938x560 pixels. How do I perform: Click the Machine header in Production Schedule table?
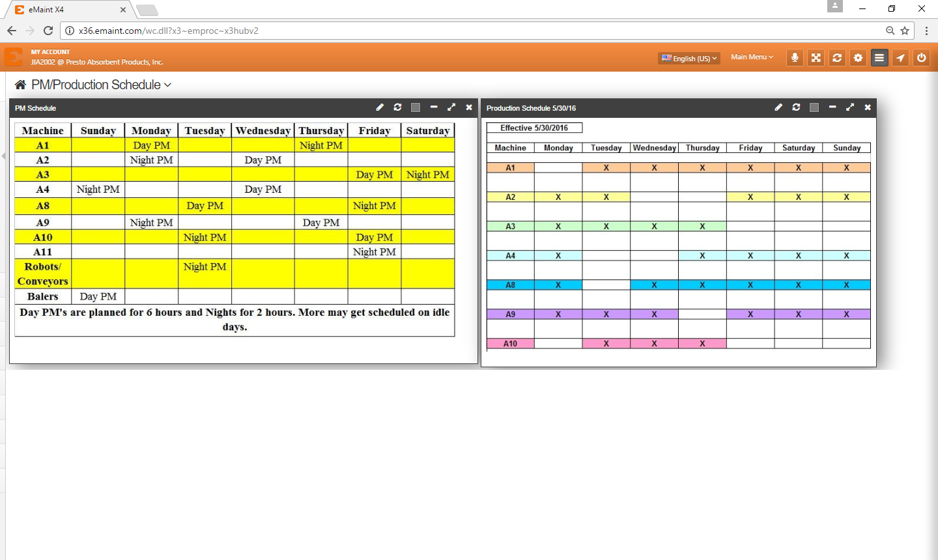[x=511, y=148]
